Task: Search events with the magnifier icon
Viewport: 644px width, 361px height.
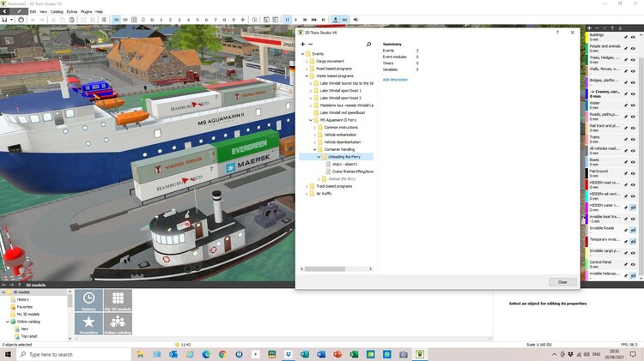Action: pyautogui.click(x=368, y=44)
